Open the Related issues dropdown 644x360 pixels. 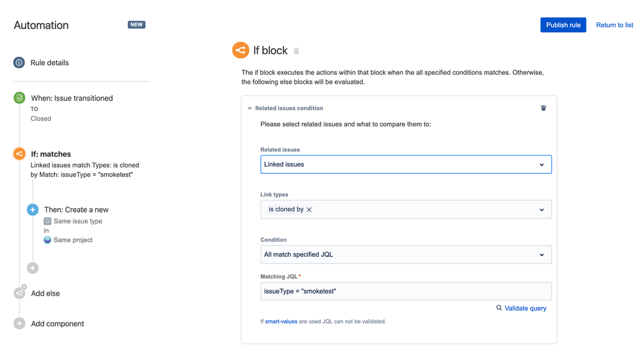[405, 164]
